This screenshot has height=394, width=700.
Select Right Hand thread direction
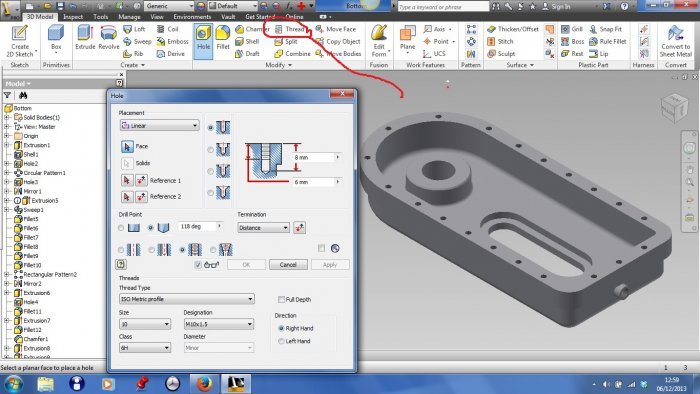point(281,328)
